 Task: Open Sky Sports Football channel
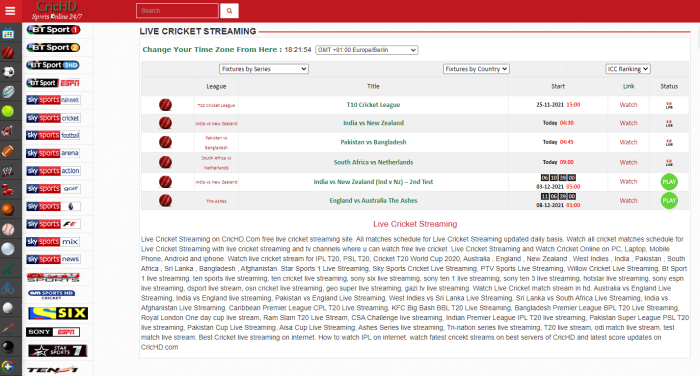[53, 135]
